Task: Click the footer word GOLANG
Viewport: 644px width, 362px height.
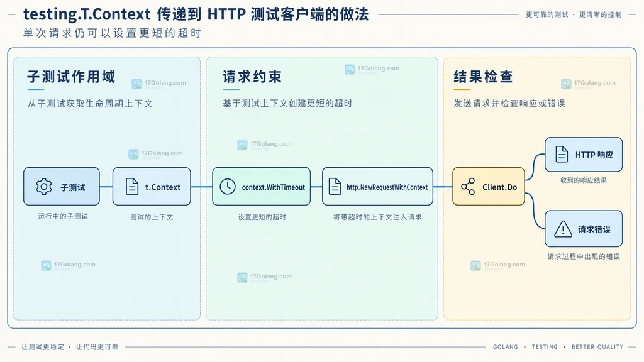Action: tap(506, 347)
